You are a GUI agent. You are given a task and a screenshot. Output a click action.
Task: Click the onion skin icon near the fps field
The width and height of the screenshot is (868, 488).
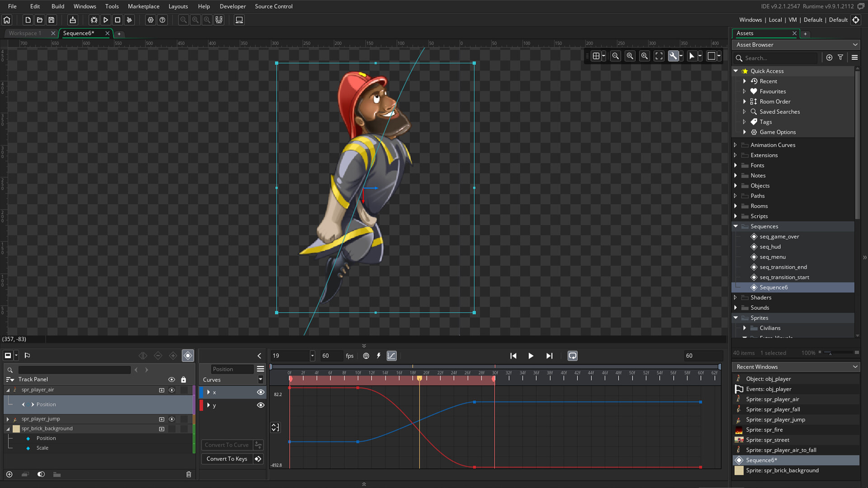pyautogui.click(x=366, y=356)
